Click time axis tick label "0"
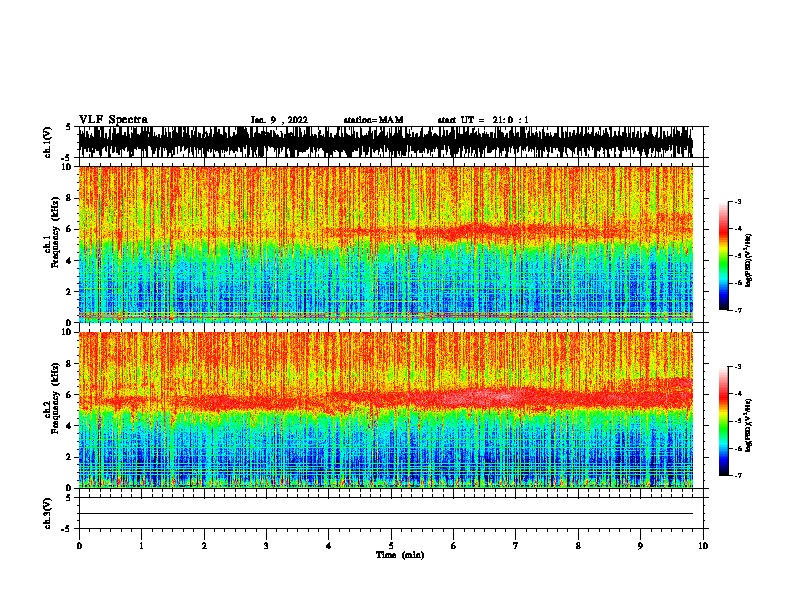This screenshot has width=792, height=612. coord(79,546)
